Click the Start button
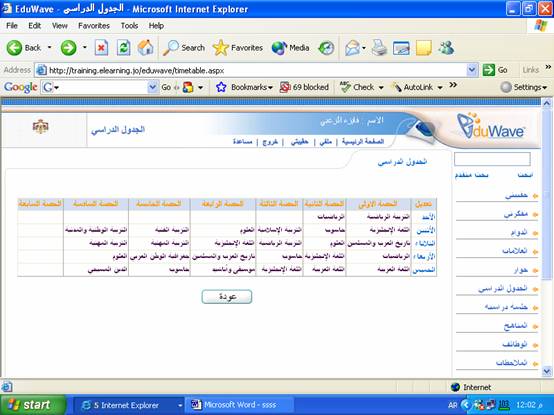Viewport: 554px width, 415px height. click(x=33, y=405)
